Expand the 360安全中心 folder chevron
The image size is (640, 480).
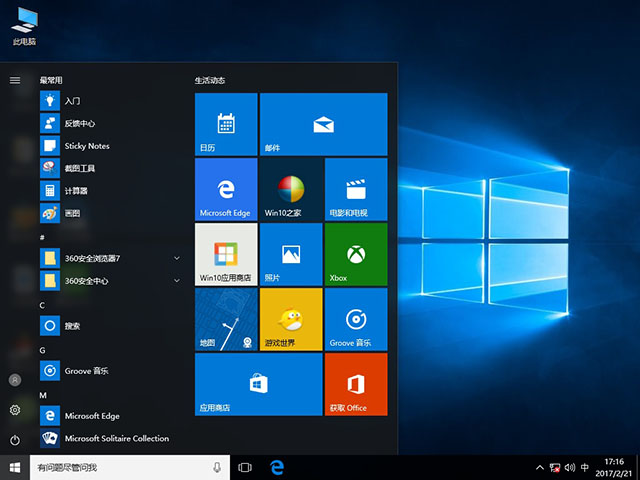[x=177, y=280]
